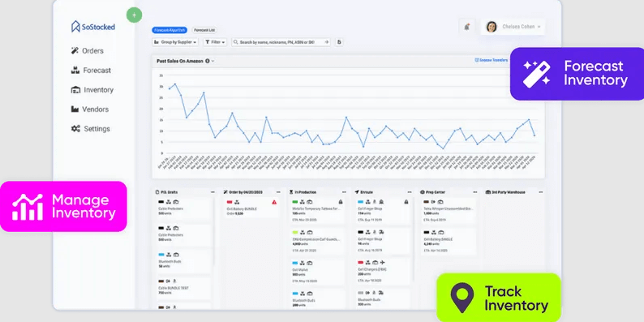The image size is (644, 322).
Task: Click the search by name field
Action: click(281, 42)
